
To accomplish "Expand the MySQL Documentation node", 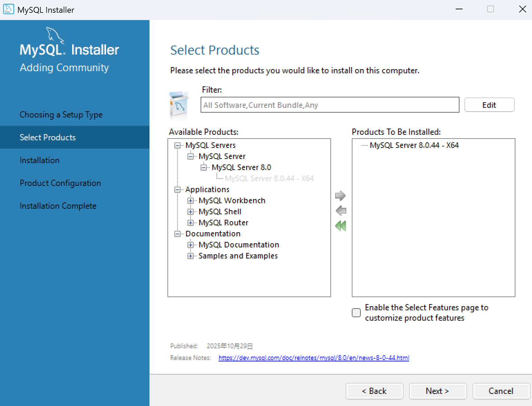I will (x=191, y=245).
